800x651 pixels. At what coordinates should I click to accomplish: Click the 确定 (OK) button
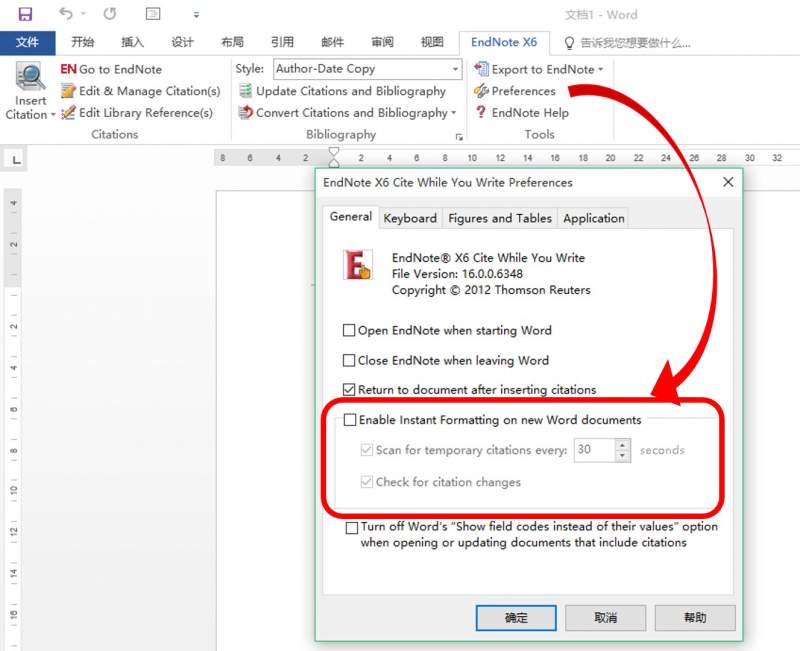pos(516,618)
